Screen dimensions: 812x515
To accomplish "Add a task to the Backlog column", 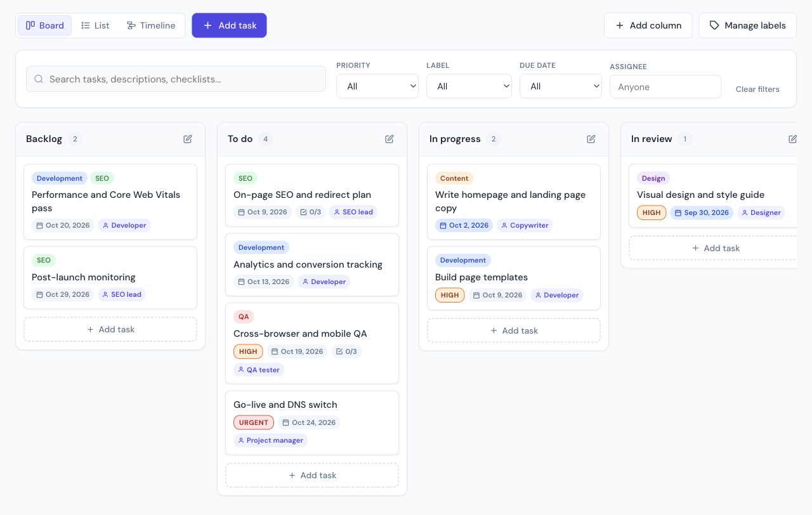I will pos(110,330).
